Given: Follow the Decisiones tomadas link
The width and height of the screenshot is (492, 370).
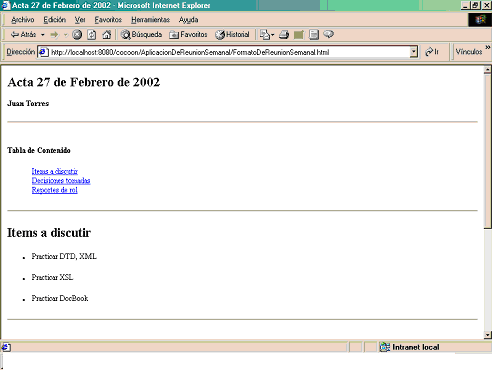Looking at the screenshot, I should (61, 180).
